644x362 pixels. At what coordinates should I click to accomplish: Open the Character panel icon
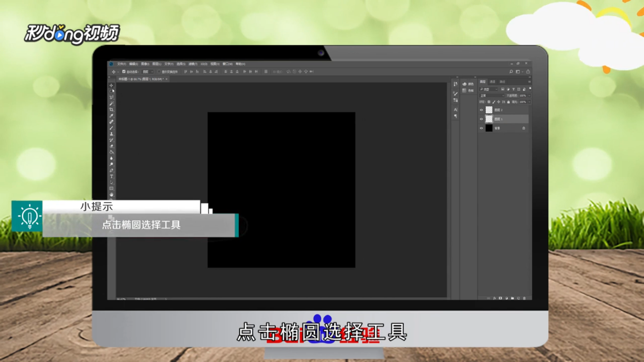tap(455, 109)
